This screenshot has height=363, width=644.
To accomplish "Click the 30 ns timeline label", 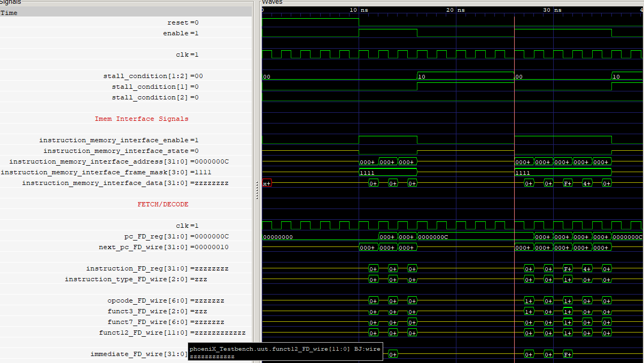I will 552,10.
